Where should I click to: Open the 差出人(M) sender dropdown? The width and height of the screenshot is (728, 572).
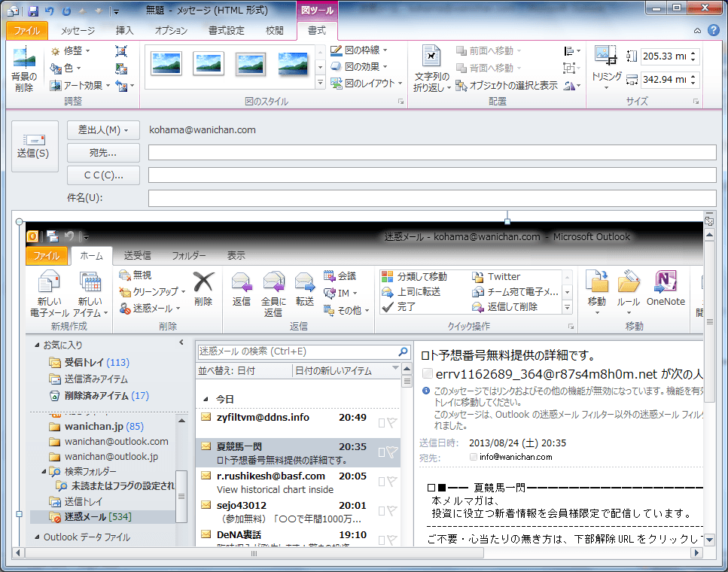[x=103, y=130]
